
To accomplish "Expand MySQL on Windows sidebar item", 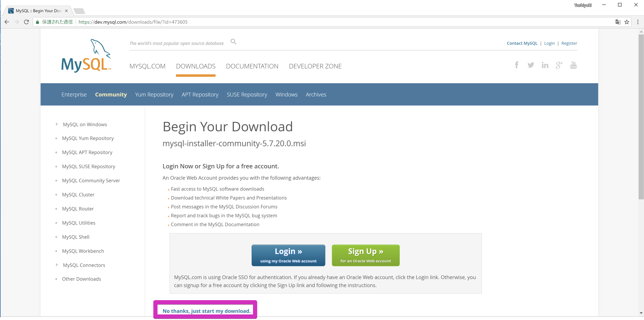I will tap(57, 124).
